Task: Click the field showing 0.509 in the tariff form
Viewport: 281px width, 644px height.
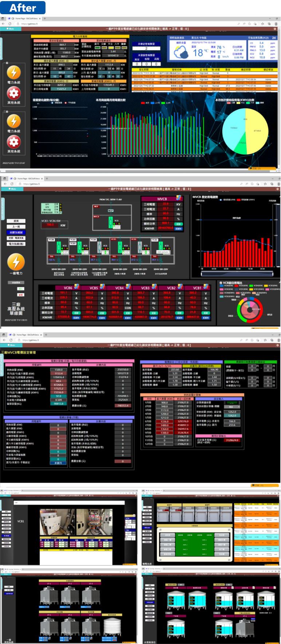Action: 58,400
